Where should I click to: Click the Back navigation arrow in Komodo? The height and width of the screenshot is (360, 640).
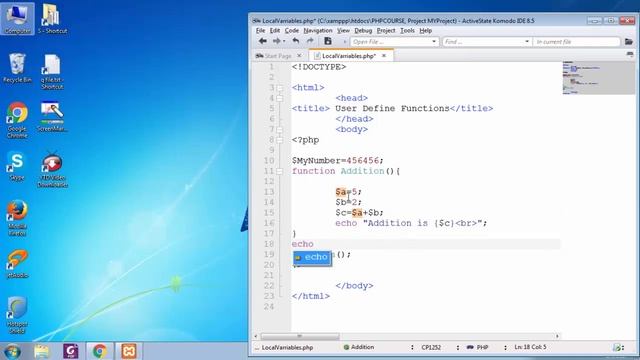[262, 41]
